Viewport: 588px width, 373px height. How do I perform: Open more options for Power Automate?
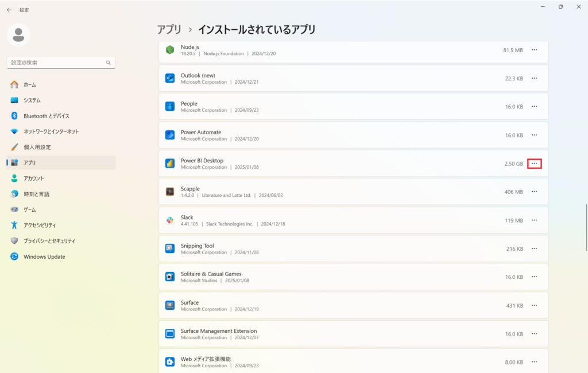[535, 135]
